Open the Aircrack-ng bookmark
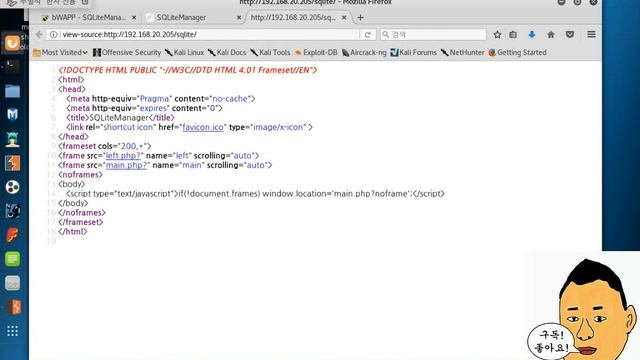This screenshot has height=360, width=640. [x=364, y=53]
